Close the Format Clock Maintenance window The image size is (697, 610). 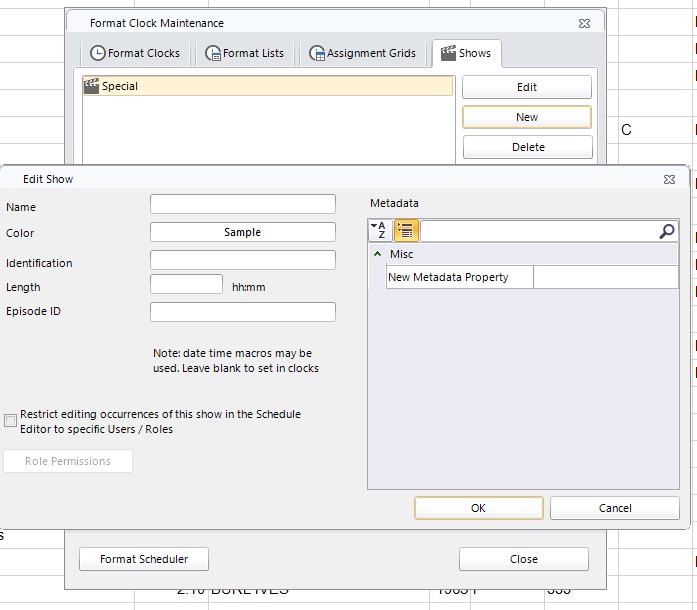click(x=584, y=23)
